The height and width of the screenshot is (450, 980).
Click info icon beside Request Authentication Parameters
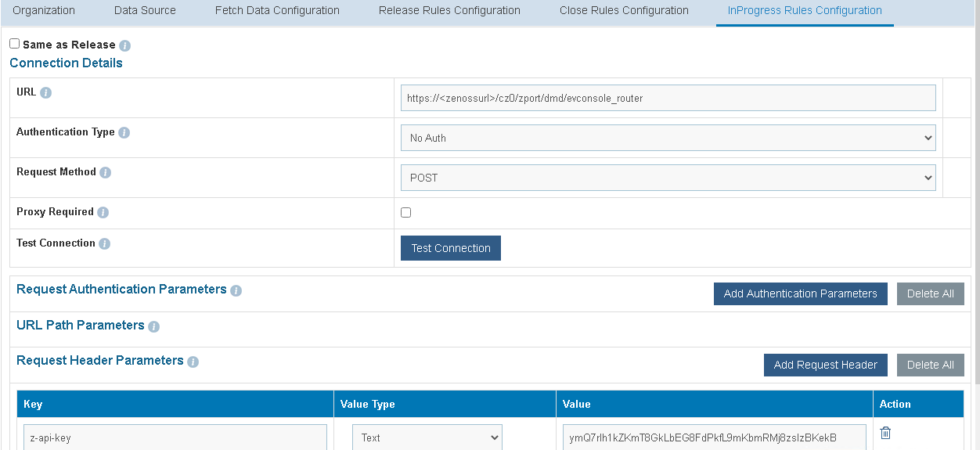click(x=236, y=290)
